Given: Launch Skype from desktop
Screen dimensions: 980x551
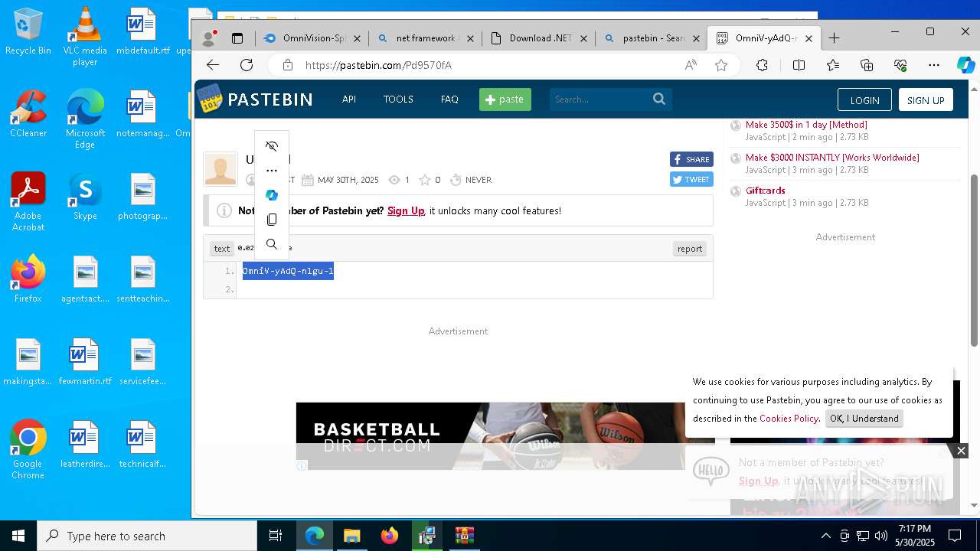Looking at the screenshot, I should [85, 196].
